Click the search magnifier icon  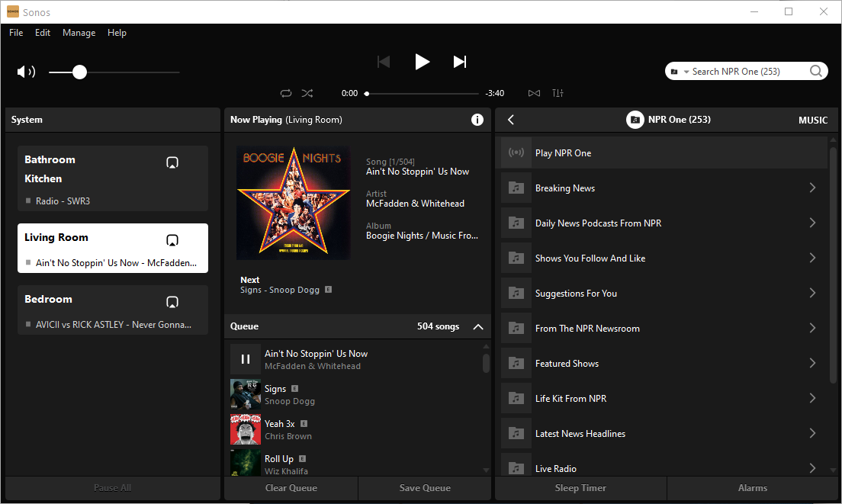point(816,72)
